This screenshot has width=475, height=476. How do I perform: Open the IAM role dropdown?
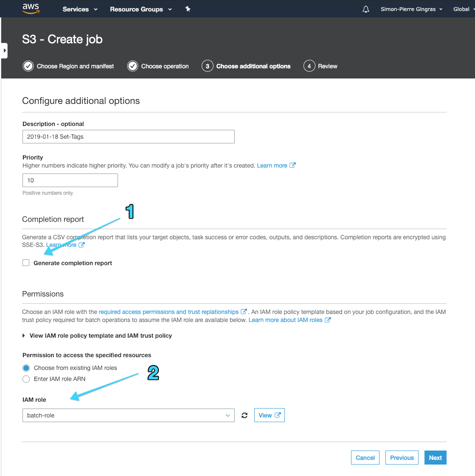pos(128,415)
